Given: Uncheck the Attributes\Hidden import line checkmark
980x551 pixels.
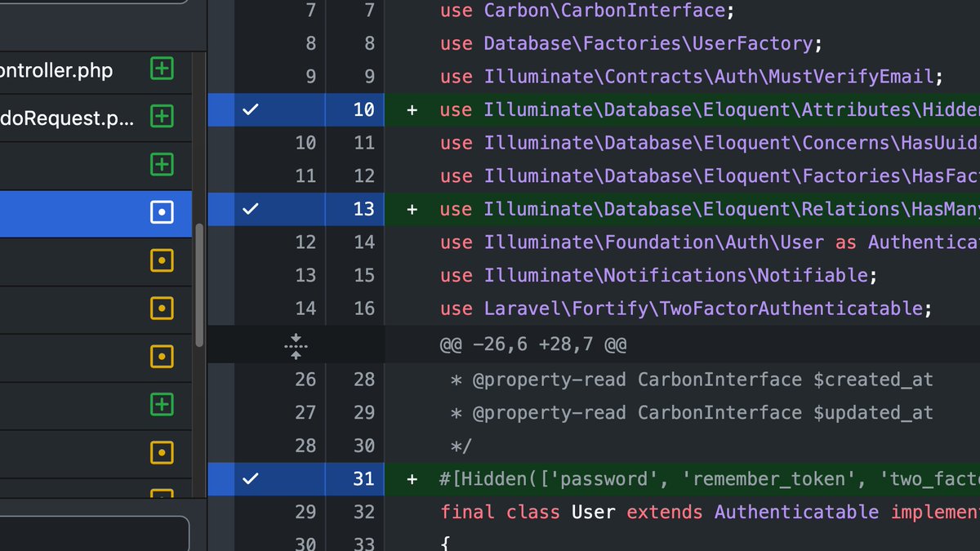Looking at the screenshot, I should pyautogui.click(x=250, y=109).
